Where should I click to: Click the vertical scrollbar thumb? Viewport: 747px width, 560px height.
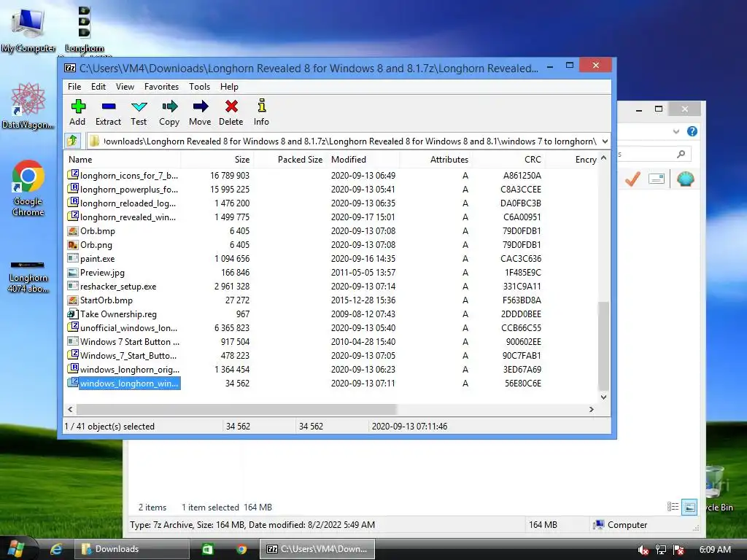click(603, 346)
